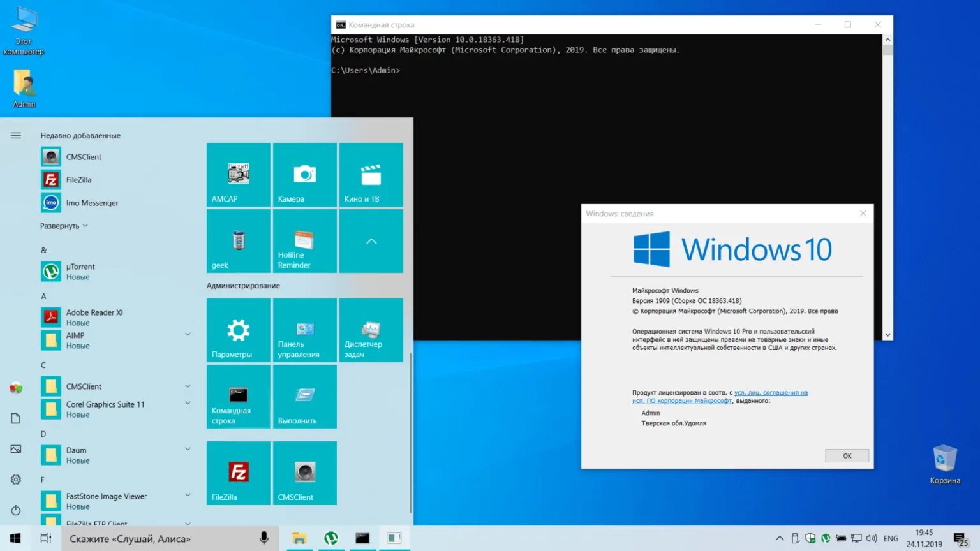Select the Admin folder desktop icon

tap(24, 89)
